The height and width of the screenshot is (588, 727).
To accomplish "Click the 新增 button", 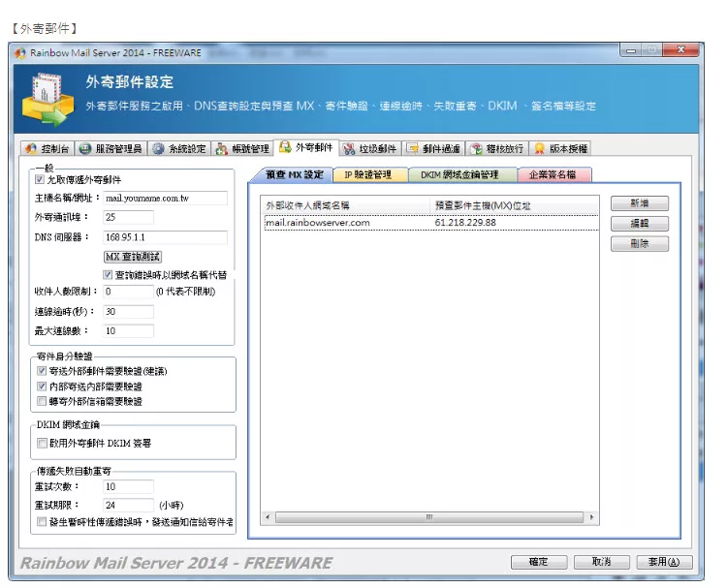I will [x=639, y=203].
